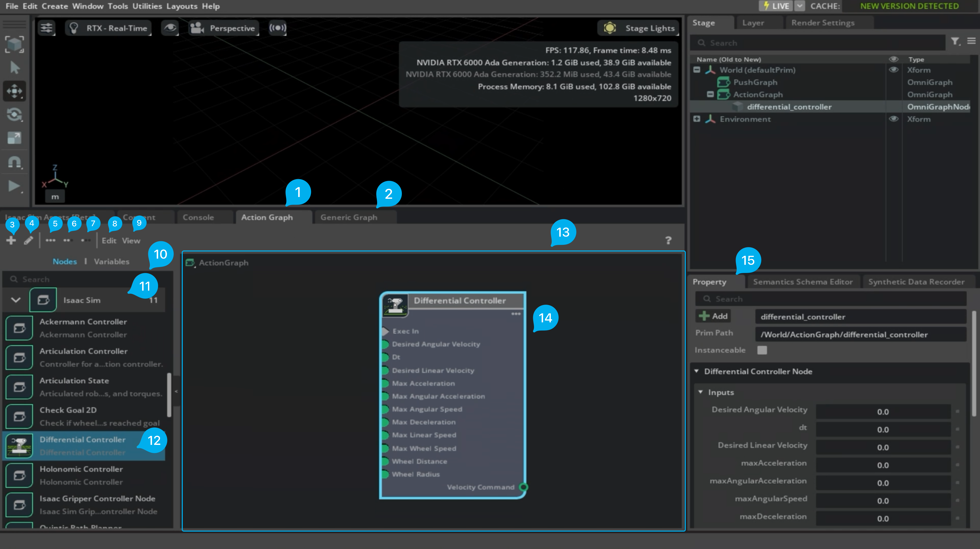Open the dropdown arrow next to LIVE
This screenshot has height=549, width=980.
click(x=800, y=6)
